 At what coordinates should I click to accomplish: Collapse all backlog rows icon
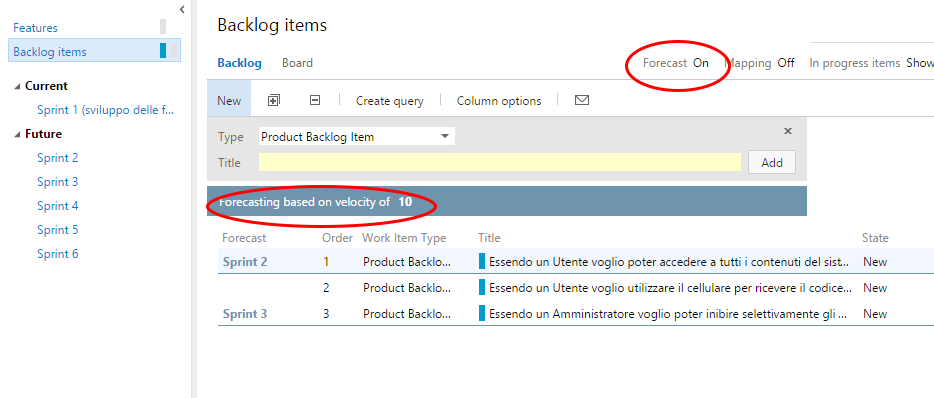315,100
